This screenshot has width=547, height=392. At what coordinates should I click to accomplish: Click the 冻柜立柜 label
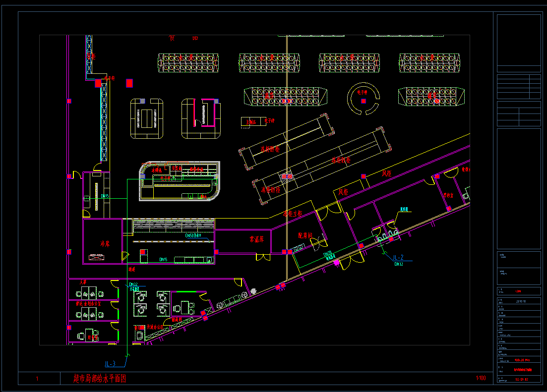tap(292, 214)
